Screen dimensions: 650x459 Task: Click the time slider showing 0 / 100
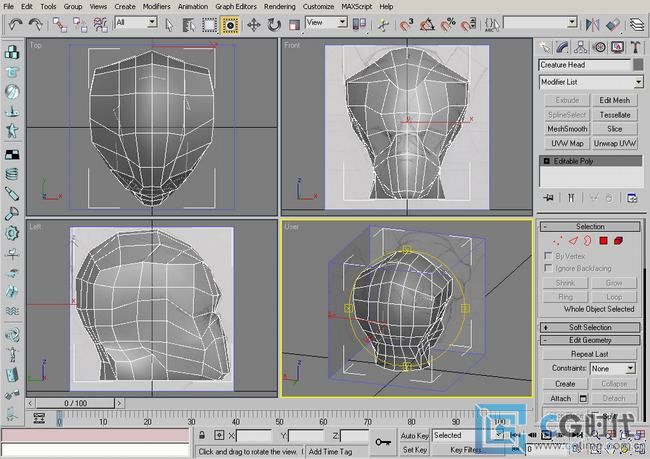pyautogui.click(x=75, y=403)
